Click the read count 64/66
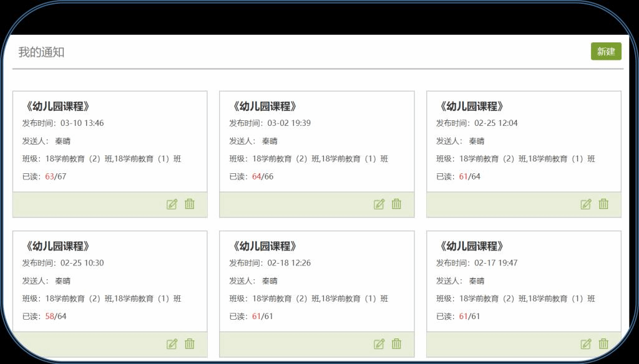The image size is (639, 364). point(262,176)
